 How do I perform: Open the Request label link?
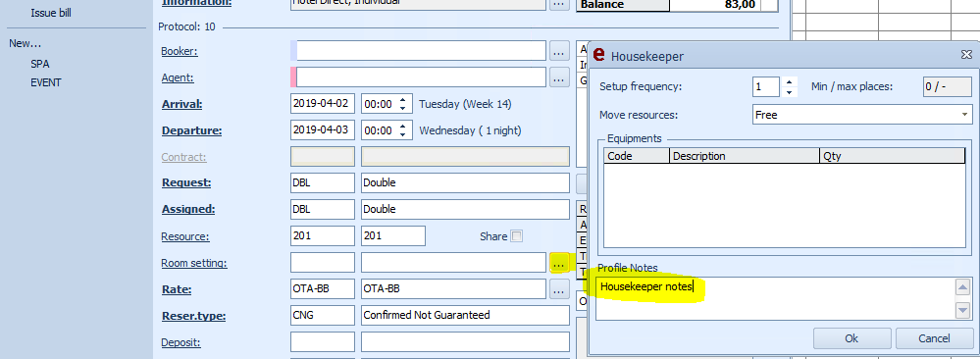[x=186, y=183]
